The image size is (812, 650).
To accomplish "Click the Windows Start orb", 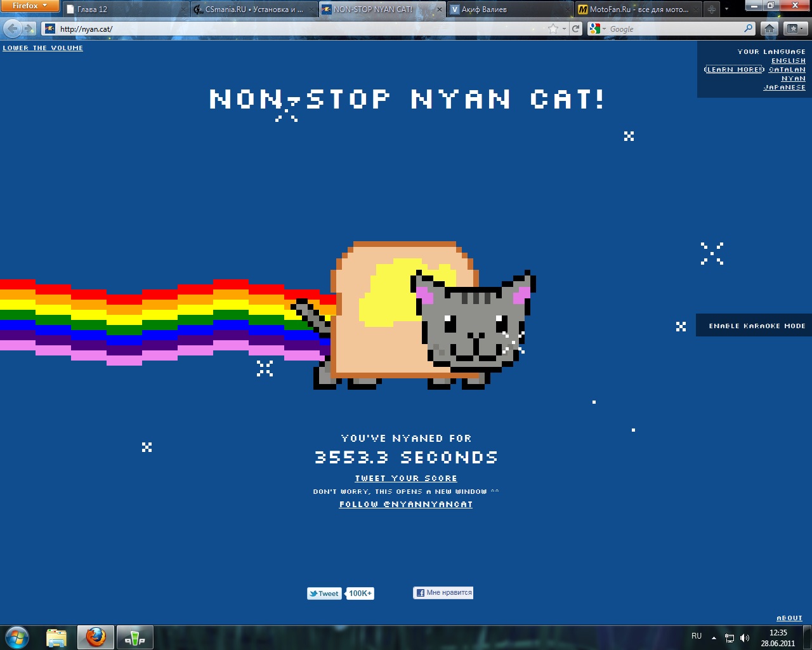I will [x=16, y=637].
